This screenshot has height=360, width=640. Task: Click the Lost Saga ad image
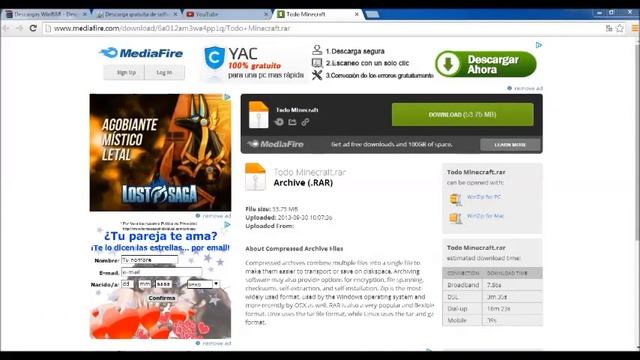point(160,152)
